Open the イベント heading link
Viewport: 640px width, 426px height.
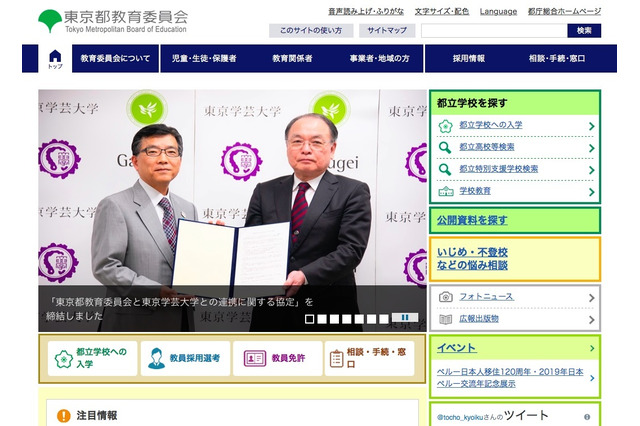[x=456, y=348]
